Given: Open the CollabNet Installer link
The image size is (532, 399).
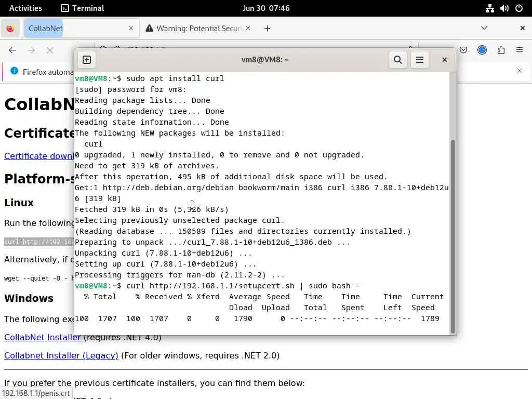Looking at the screenshot, I should pos(43,337).
